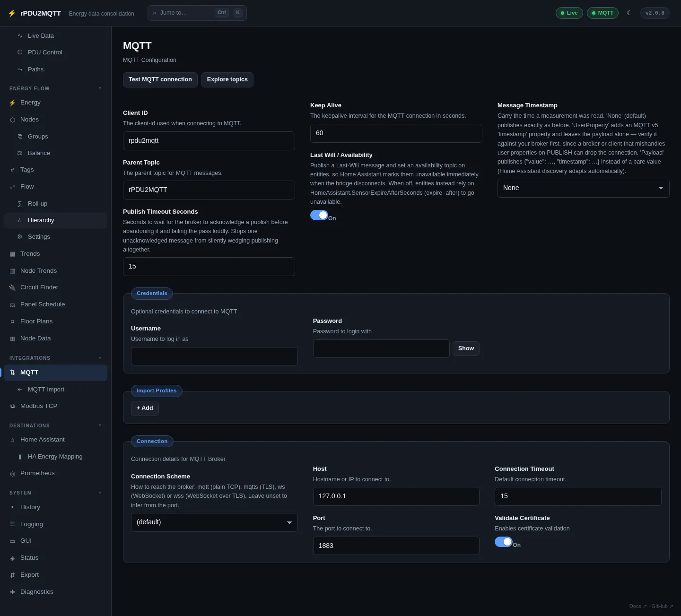Viewport: 681px width, 616px height.
Task: Click the Diagnostics plus icon
Action: tap(12, 592)
